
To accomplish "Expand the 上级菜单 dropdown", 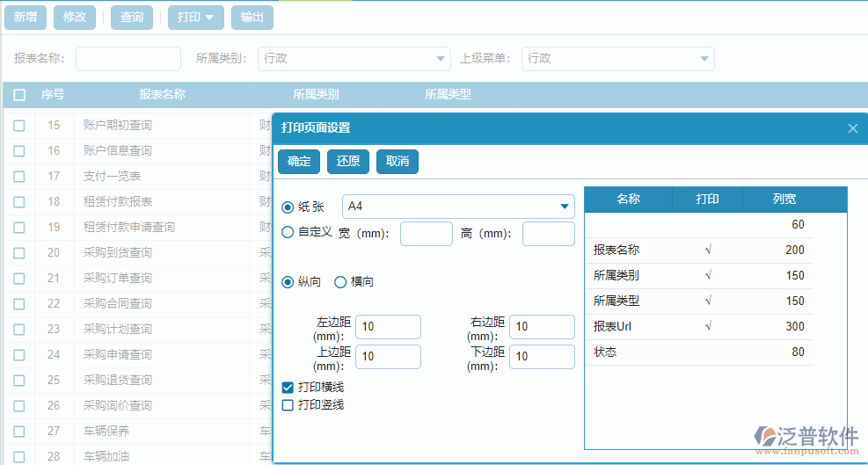I will 704,59.
